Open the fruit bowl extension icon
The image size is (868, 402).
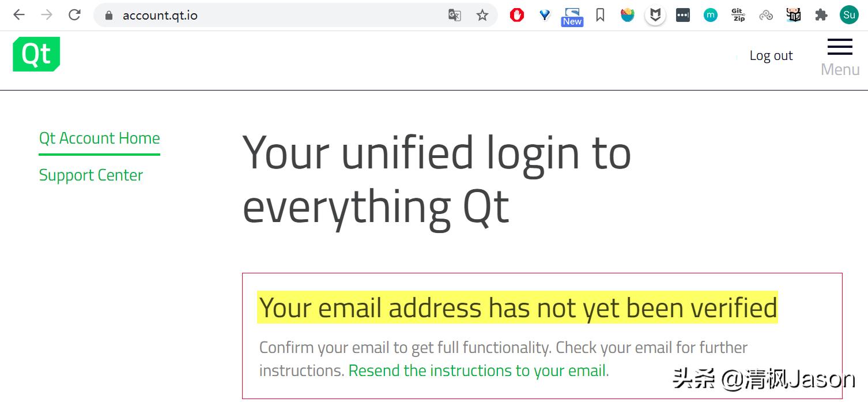627,15
